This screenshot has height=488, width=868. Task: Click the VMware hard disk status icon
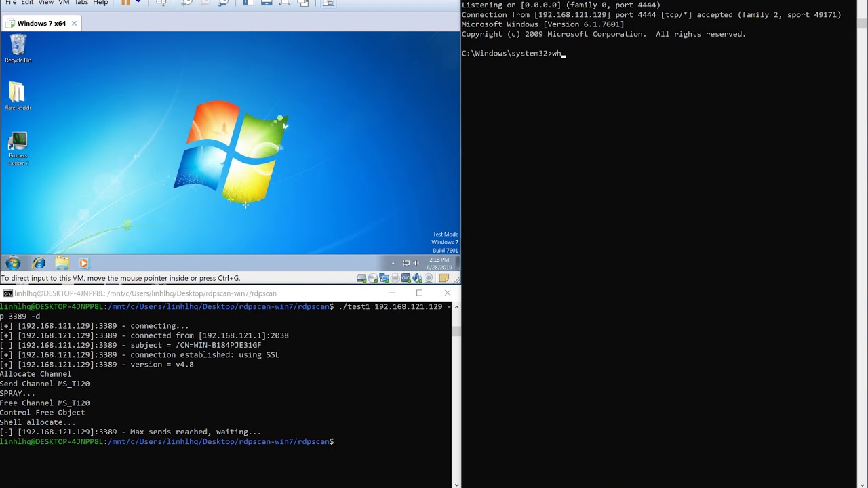pos(361,278)
